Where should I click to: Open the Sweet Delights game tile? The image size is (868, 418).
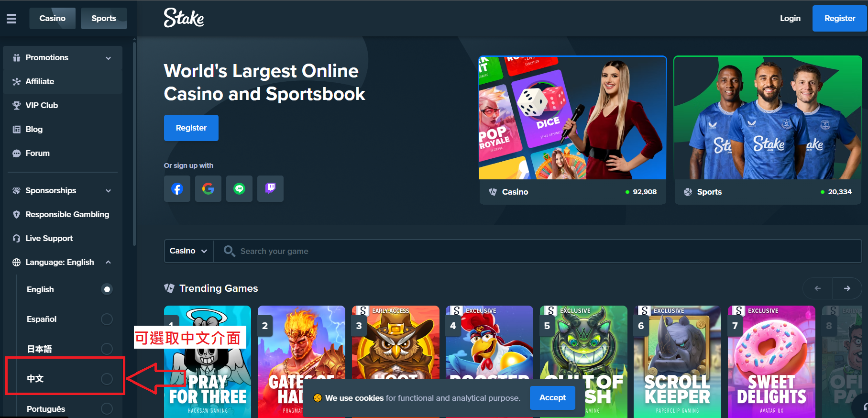771,362
